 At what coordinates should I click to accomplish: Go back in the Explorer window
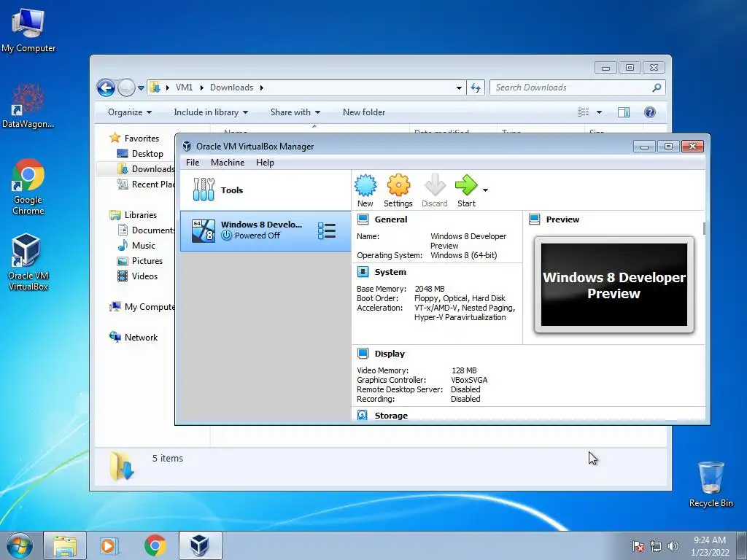pyautogui.click(x=106, y=87)
